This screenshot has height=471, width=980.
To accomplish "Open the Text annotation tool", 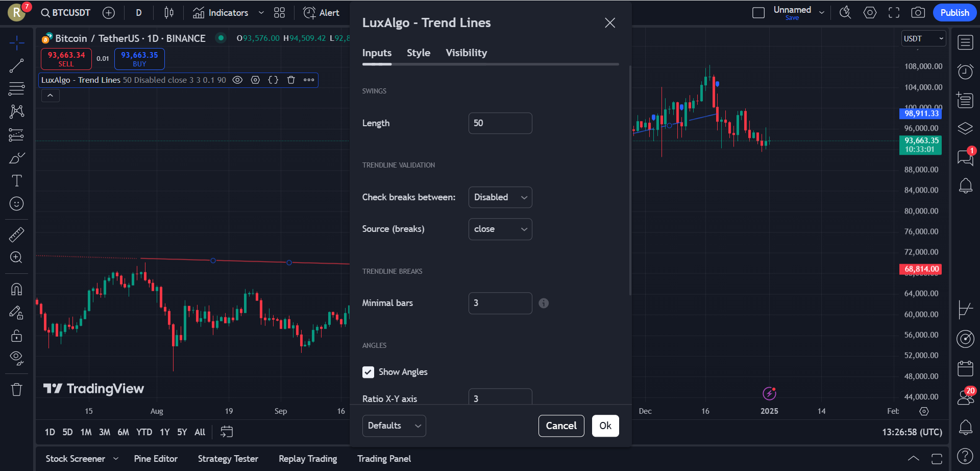I will (x=16, y=181).
